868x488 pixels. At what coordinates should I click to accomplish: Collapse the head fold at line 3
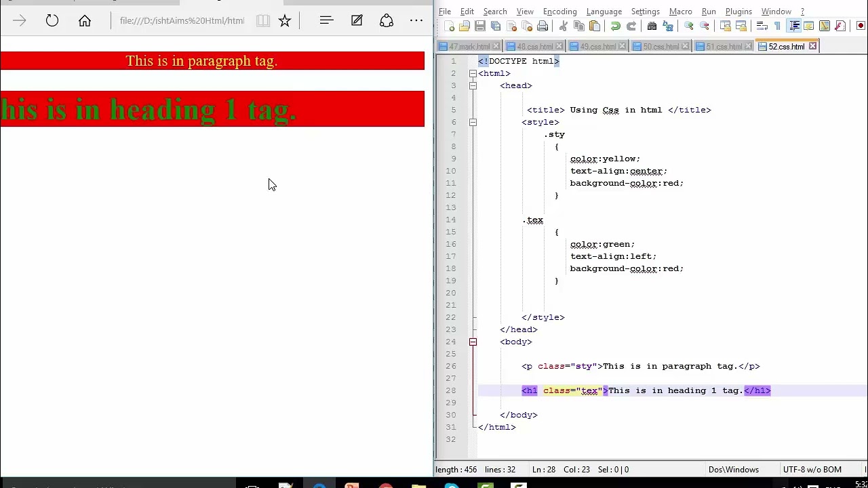point(473,85)
